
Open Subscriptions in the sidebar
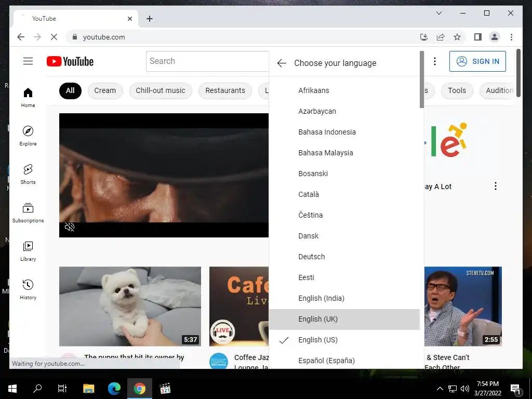[28, 212]
